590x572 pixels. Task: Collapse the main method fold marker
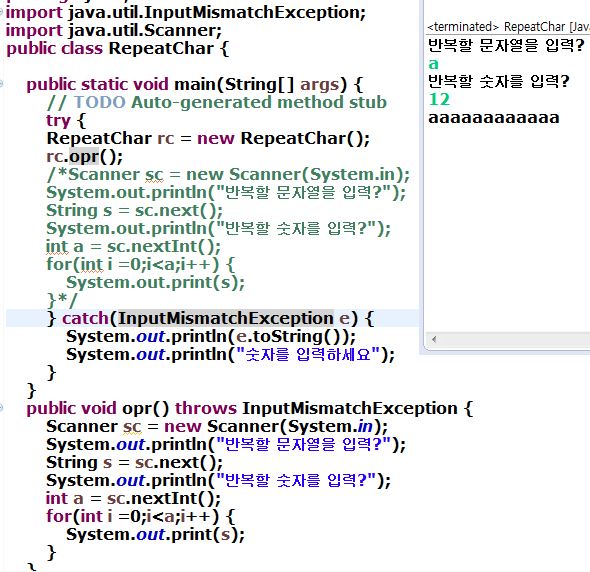tap(1, 84)
